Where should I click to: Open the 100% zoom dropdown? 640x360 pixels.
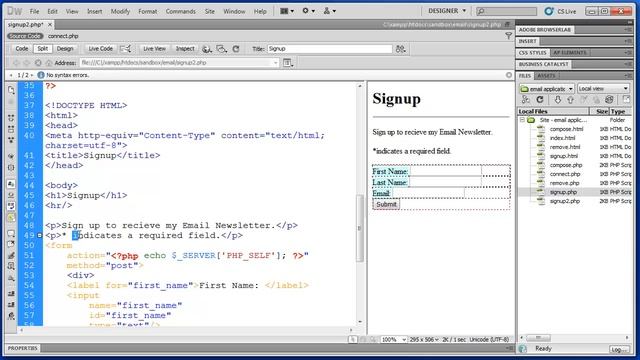[x=394, y=340]
